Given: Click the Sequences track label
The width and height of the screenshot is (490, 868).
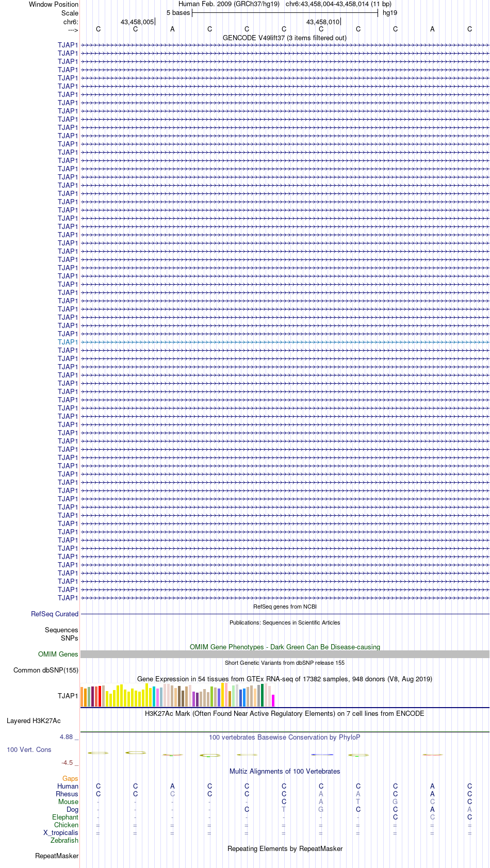Looking at the screenshot, I should tap(61, 630).
